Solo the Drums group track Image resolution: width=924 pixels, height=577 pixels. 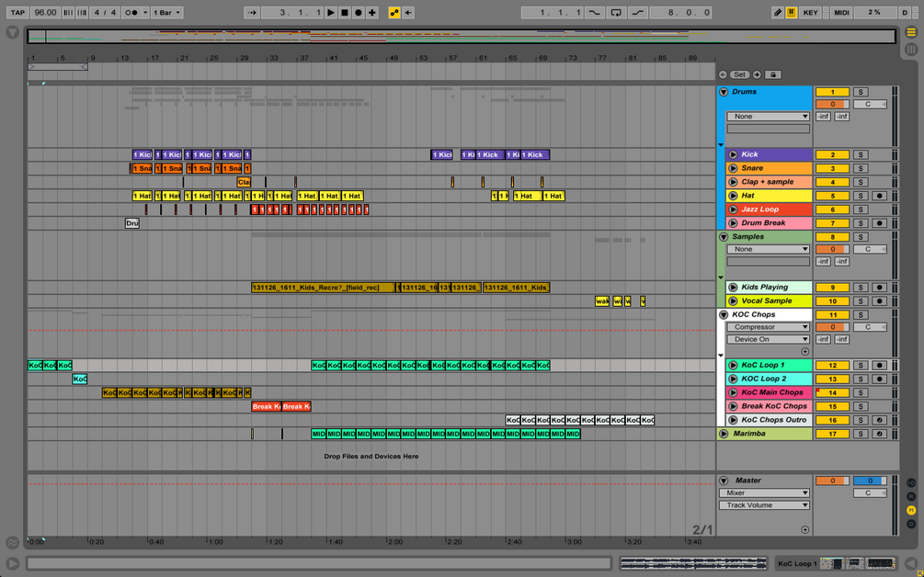tap(861, 92)
